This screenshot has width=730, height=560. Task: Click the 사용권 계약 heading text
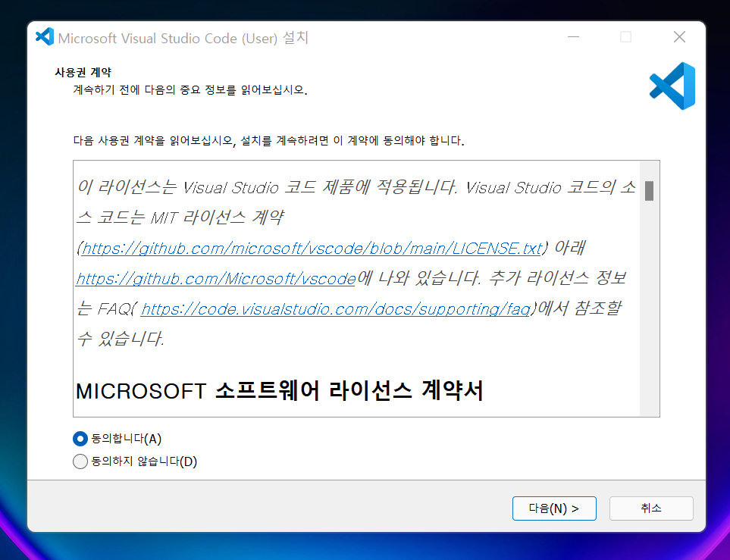[x=83, y=72]
